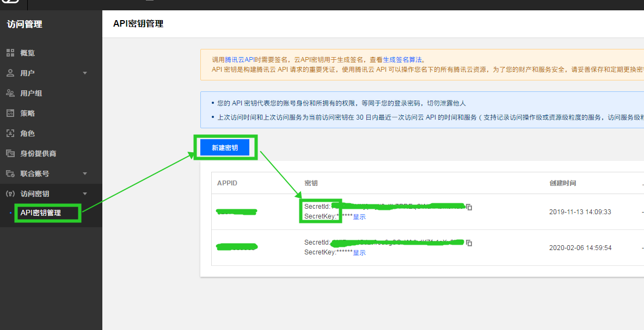
Task: Click the 新建密钥 button
Action: 225,147
